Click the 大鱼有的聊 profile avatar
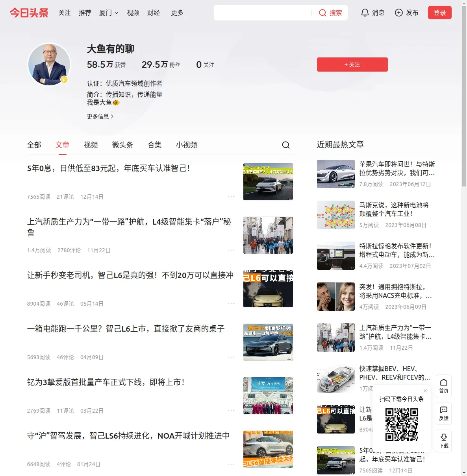This screenshot has height=476, width=467. (49, 64)
